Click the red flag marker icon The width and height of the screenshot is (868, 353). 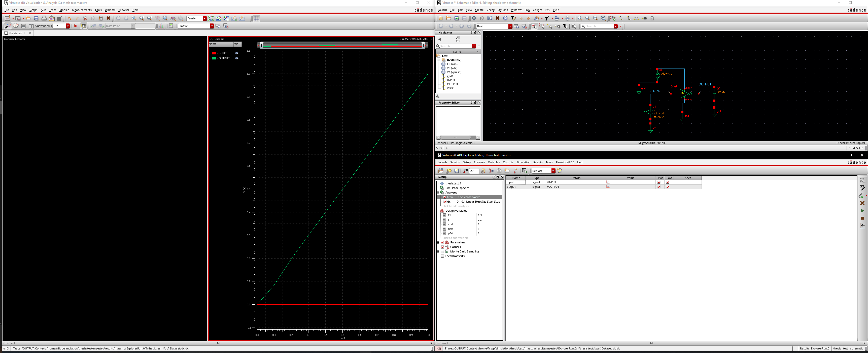click(x=76, y=26)
